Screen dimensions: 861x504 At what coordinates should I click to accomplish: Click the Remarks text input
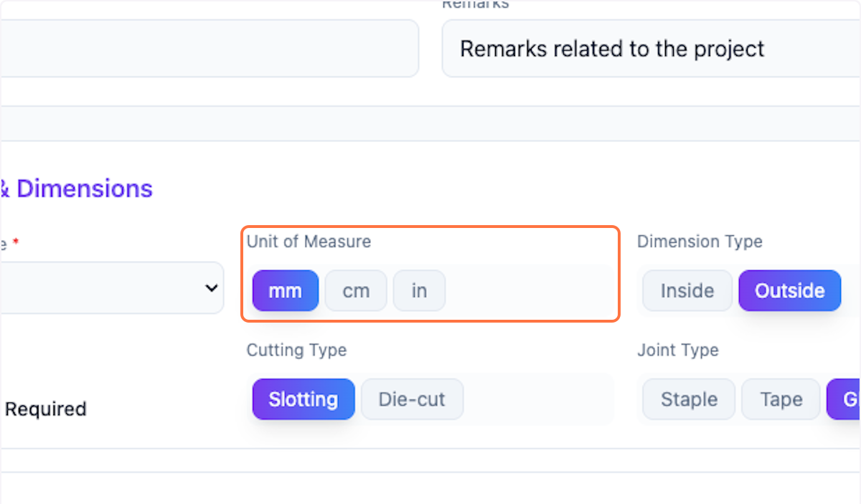(646, 48)
